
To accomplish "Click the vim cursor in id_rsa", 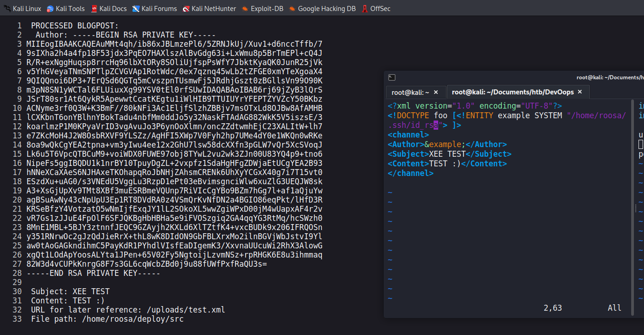I will point(436,125).
